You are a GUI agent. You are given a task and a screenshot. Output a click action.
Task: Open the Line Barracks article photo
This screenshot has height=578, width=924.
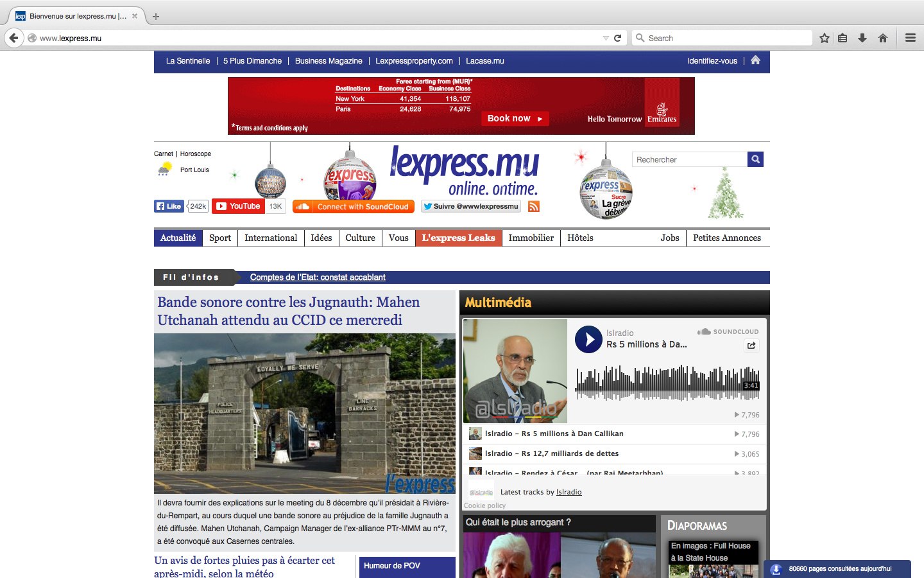click(305, 413)
